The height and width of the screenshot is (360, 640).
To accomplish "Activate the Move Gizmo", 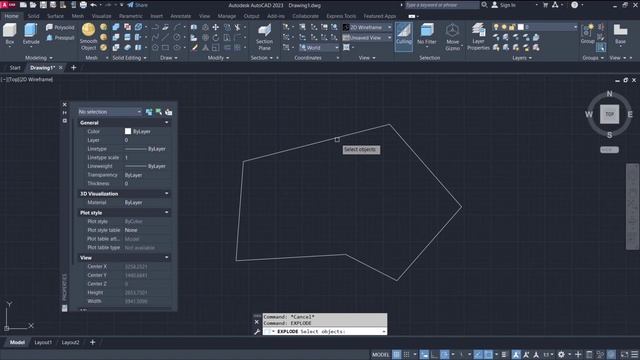I will (x=452, y=37).
